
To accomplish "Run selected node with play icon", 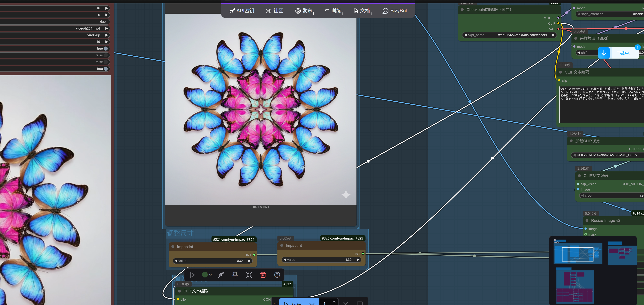I will pyautogui.click(x=192, y=275).
